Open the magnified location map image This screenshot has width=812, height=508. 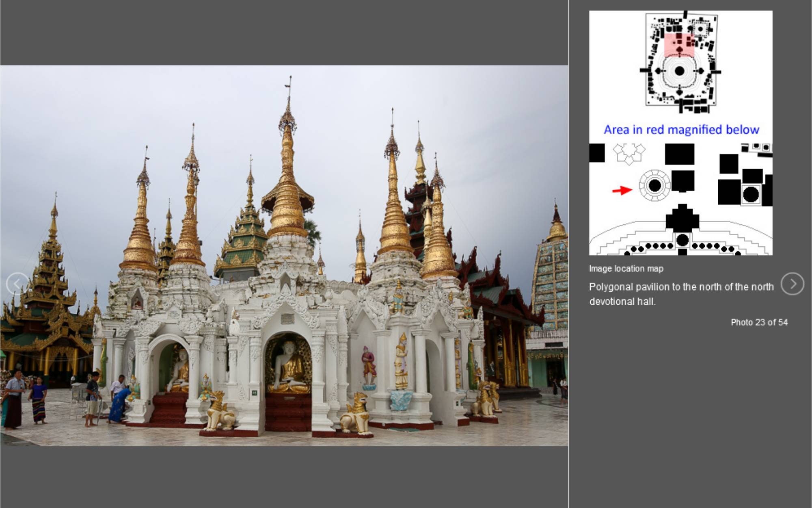(681, 199)
